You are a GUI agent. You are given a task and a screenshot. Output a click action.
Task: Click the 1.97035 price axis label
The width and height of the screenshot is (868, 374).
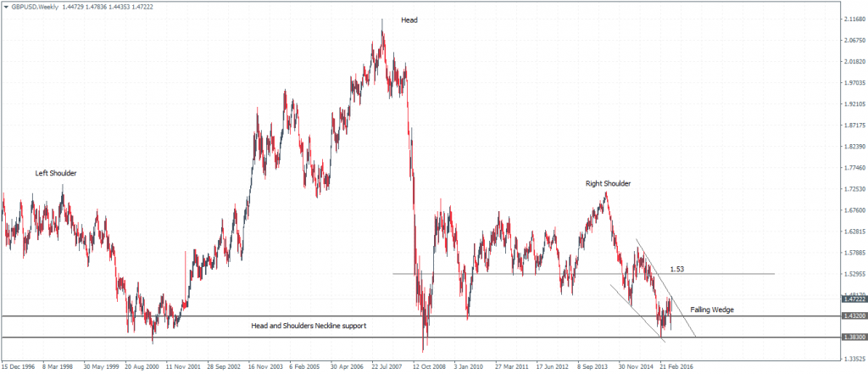[x=854, y=82]
